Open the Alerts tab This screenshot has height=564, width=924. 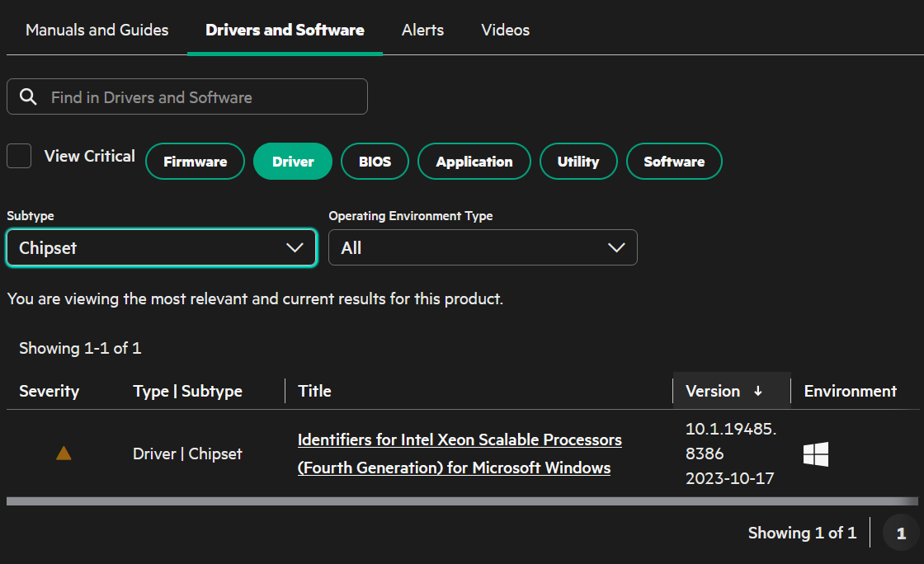click(422, 30)
